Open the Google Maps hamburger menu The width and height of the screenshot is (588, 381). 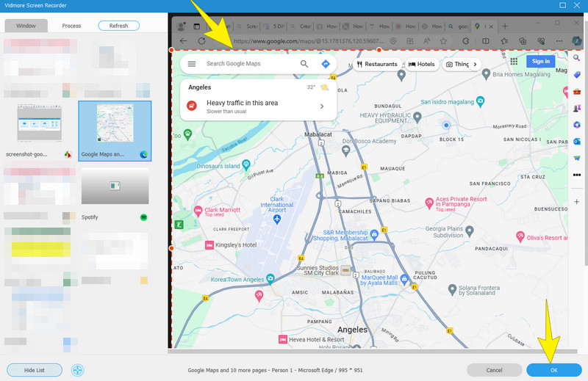(192, 64)
